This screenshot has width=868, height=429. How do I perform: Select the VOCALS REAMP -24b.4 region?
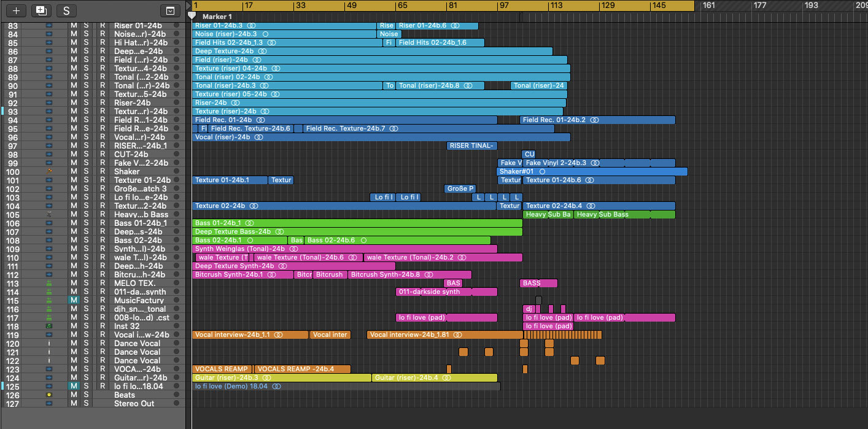tap(302, 369)
